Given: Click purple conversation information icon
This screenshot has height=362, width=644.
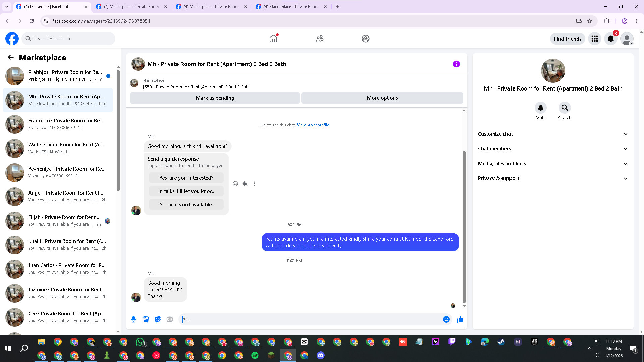Looking at the screenshot, I should click(456, 64).
